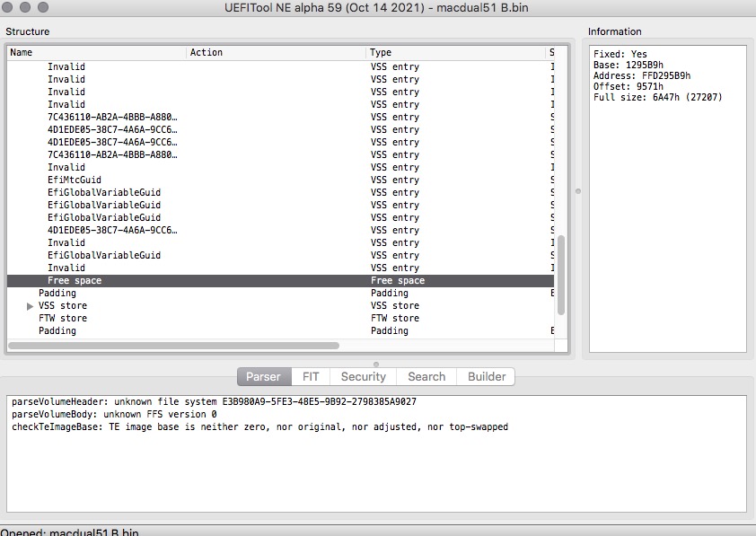
Task: Click the Base 1295B9h line
Action: coord(629,65)
